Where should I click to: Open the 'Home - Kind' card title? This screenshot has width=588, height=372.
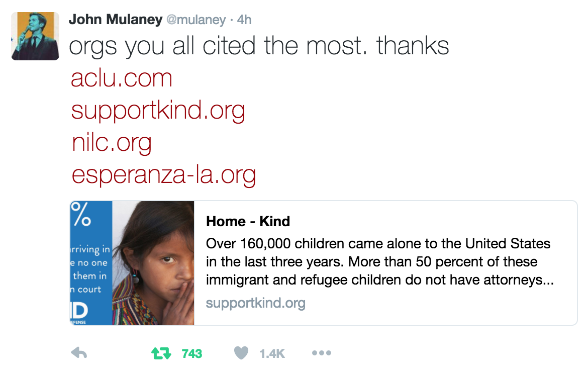pos(248,221)
